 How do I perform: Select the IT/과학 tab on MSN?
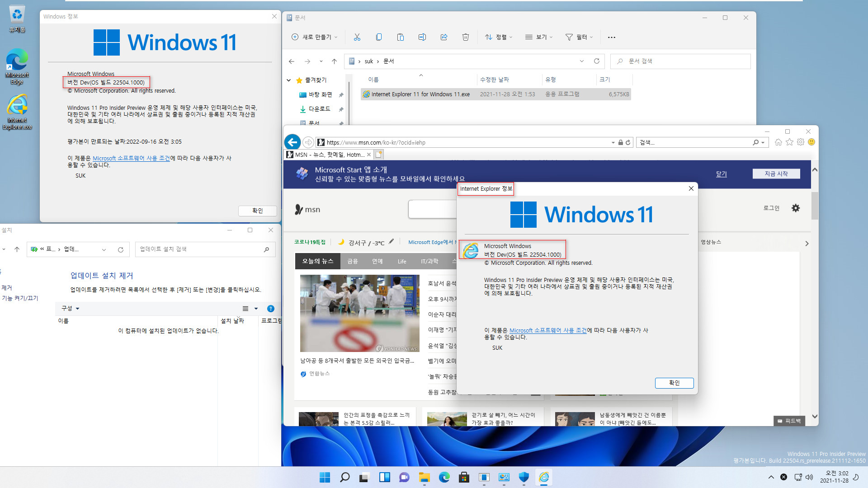click(429, 261)
